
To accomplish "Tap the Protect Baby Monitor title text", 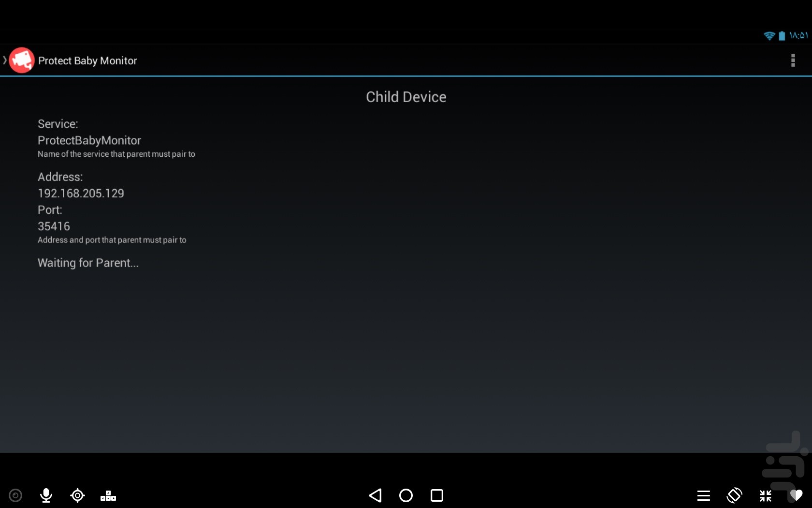I will tap(87, 60).
